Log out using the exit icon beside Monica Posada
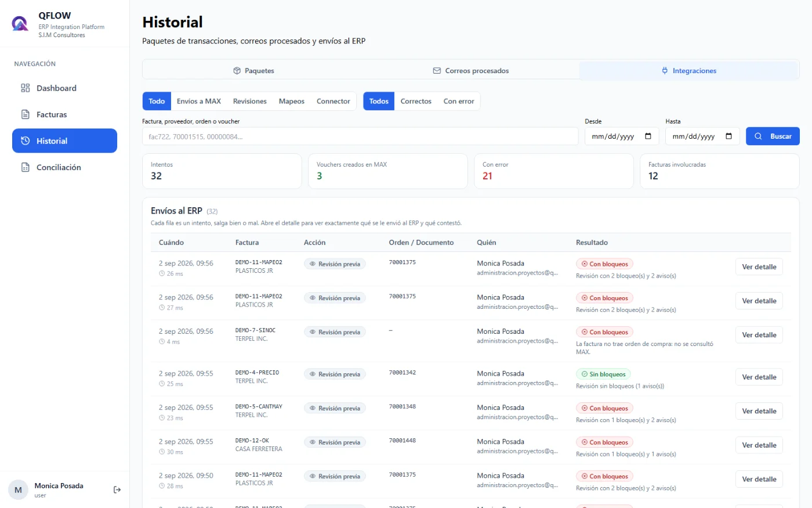Image resolution: width=812 pixels, height=508 pixels. coord(117,490)
